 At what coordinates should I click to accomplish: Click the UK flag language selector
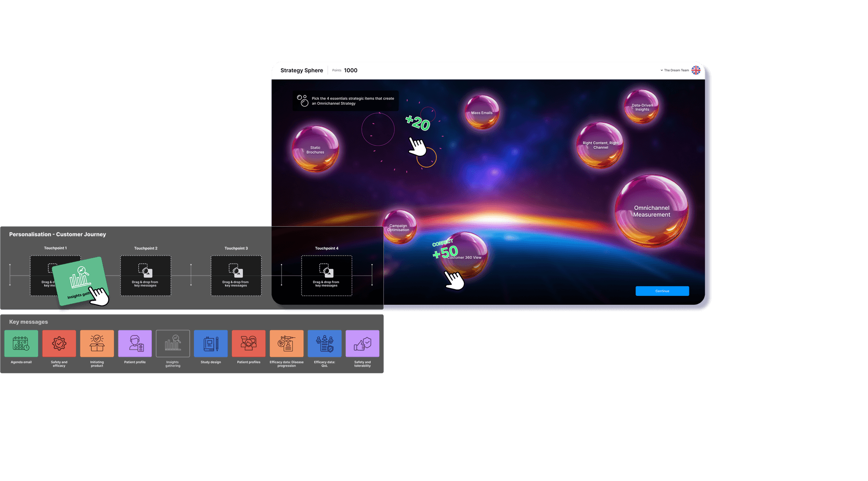click(x=696, y=70)
